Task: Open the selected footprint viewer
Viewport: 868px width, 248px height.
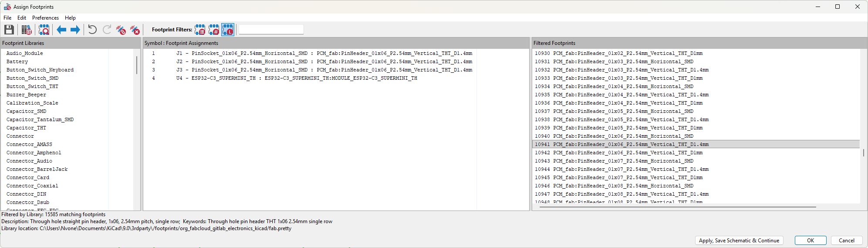Action: pos(44,30)
